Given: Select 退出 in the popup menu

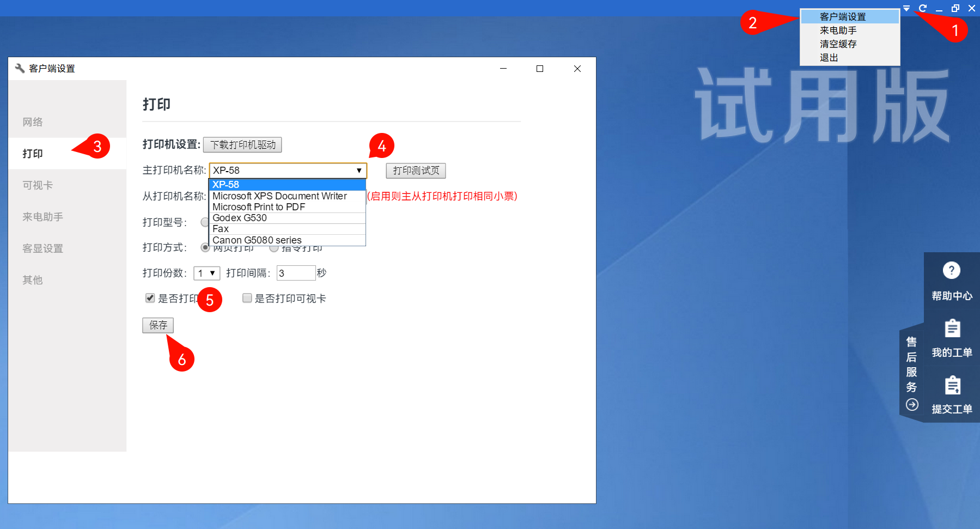Looking at the screenshot, I should pos(850,58).
